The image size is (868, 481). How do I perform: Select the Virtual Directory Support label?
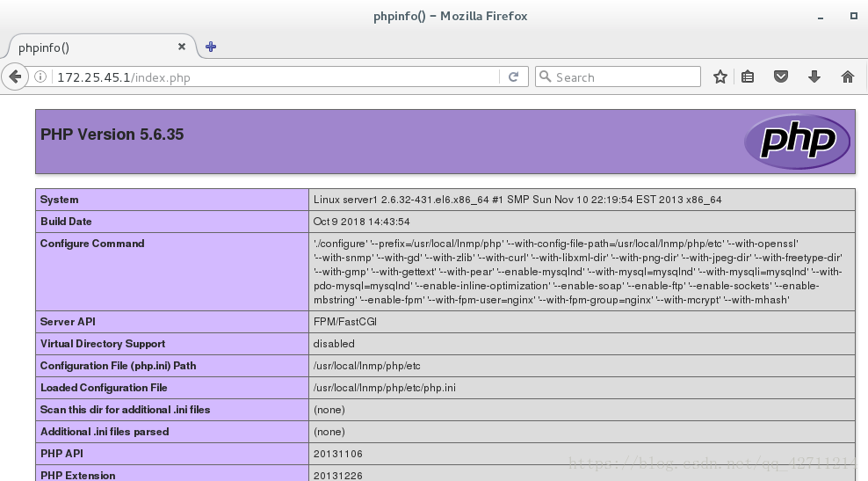pos(103,344)
